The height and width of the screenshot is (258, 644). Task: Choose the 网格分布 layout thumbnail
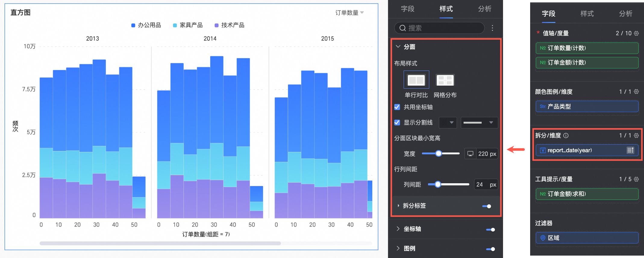(445, 80)
